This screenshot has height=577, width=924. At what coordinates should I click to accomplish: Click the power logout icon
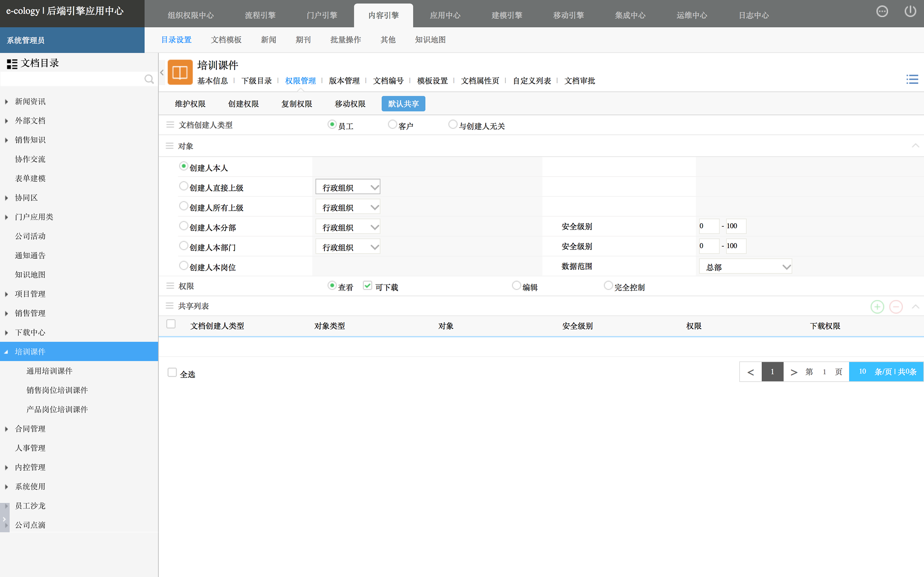tap(910, 12)
